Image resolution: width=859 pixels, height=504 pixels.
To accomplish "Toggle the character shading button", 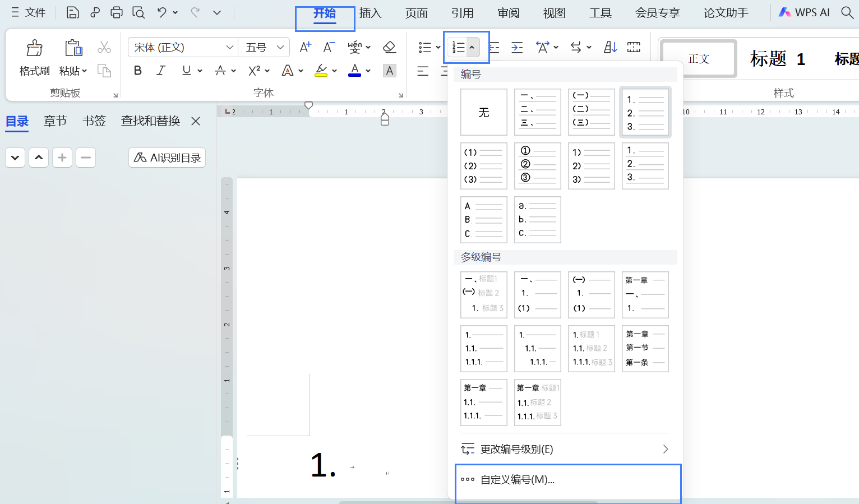I will pyautogui.click(x=389, y=71).
